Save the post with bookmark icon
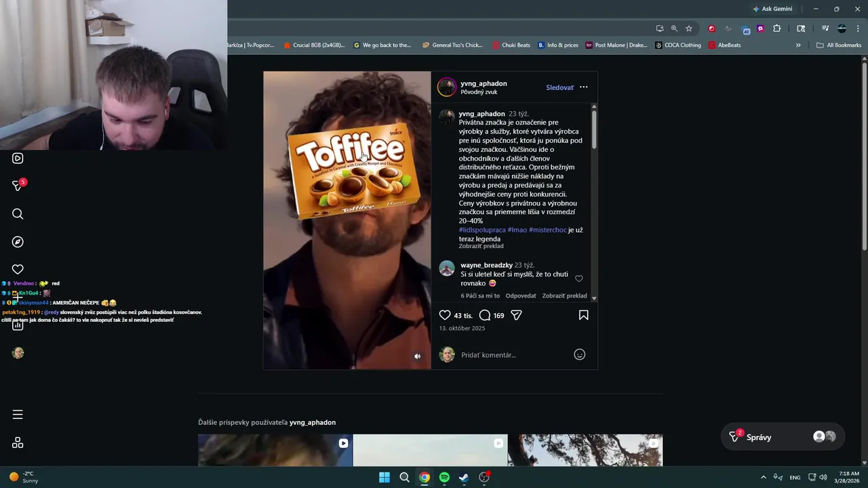 point(583,315)
